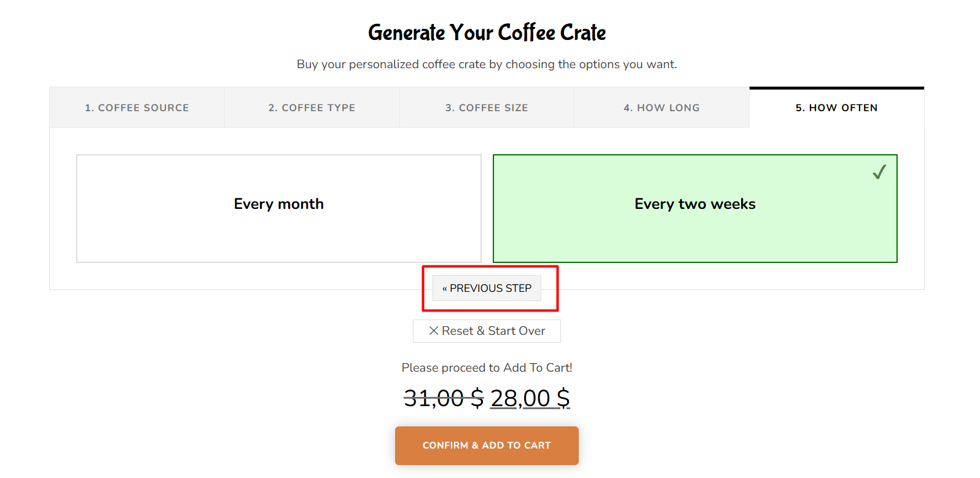Click the Every two weeks label text

coord(695,204)
